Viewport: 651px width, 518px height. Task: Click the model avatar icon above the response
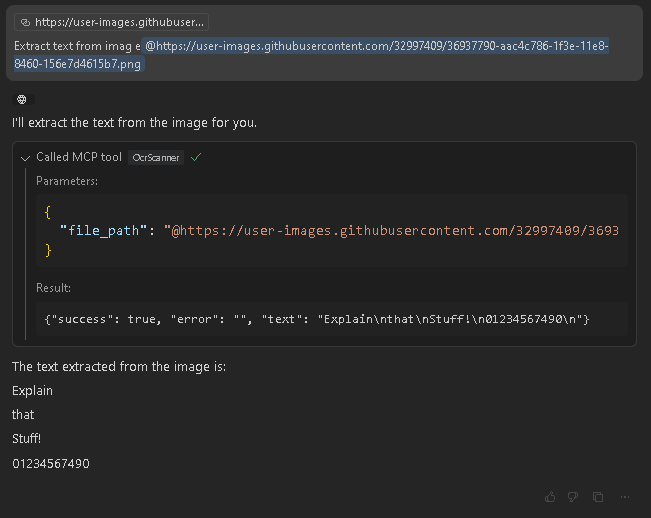click(x=22, y=100)
